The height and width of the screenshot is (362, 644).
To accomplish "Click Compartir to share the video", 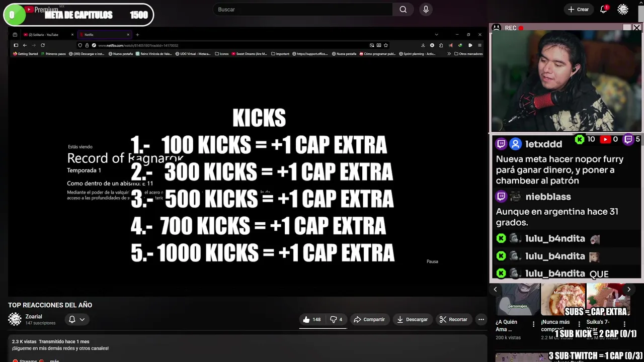I will tap(369, 319).
